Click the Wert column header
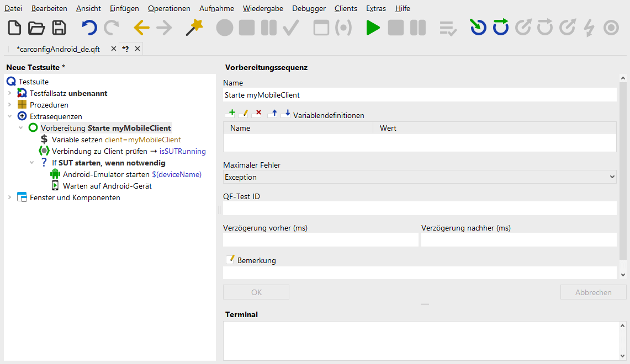The image size is (630, 364). coord(495,128)
